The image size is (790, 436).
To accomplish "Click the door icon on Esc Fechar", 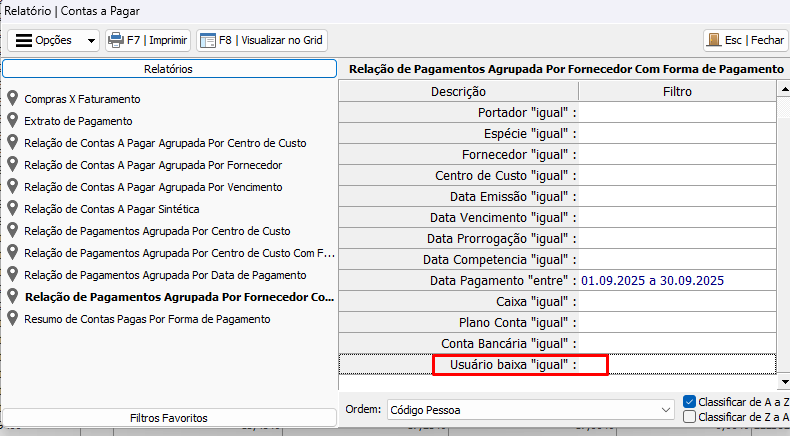I will (713, 41).
